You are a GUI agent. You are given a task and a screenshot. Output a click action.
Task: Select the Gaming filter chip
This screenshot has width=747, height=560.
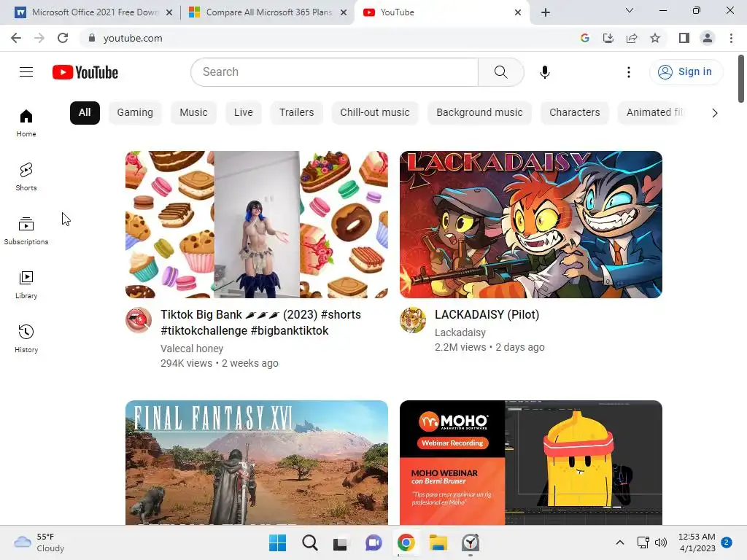135,113
